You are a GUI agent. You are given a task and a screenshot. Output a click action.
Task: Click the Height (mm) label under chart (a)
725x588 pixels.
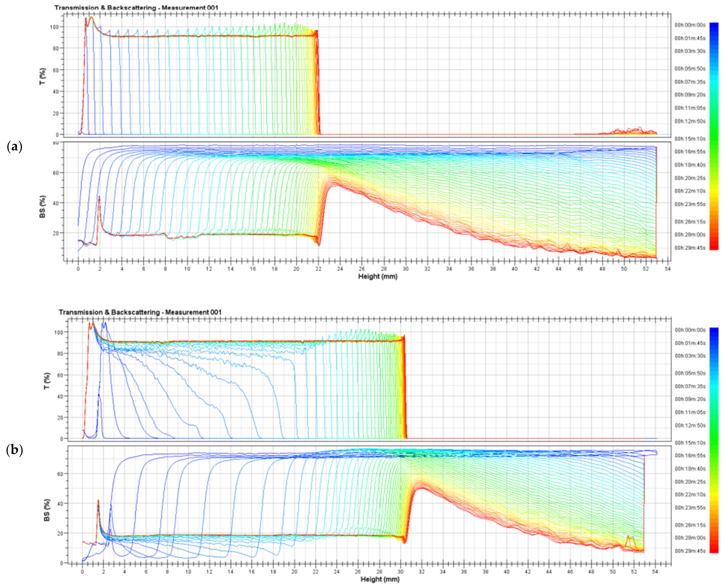tap(378, 276)
